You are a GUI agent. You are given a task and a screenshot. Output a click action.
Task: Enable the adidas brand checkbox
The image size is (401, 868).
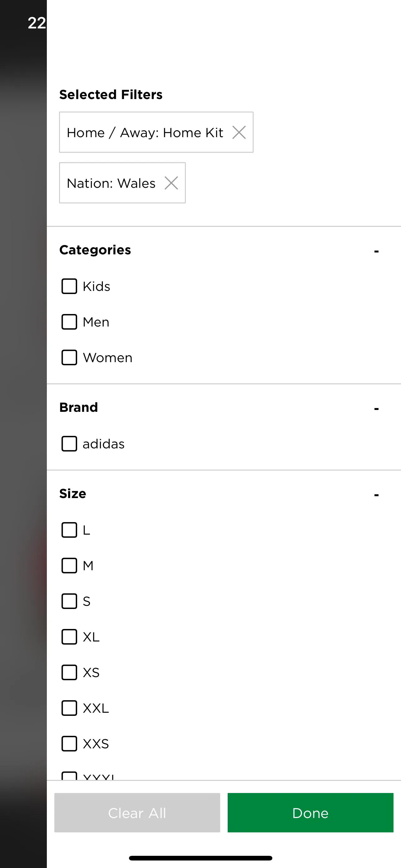69,444
